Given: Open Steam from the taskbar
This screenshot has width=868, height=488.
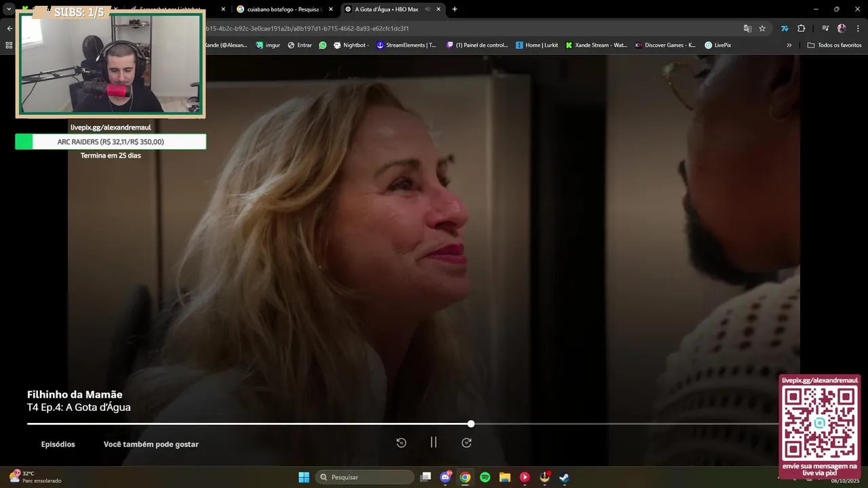Looking at the screenshot, I should click(564, 477).
